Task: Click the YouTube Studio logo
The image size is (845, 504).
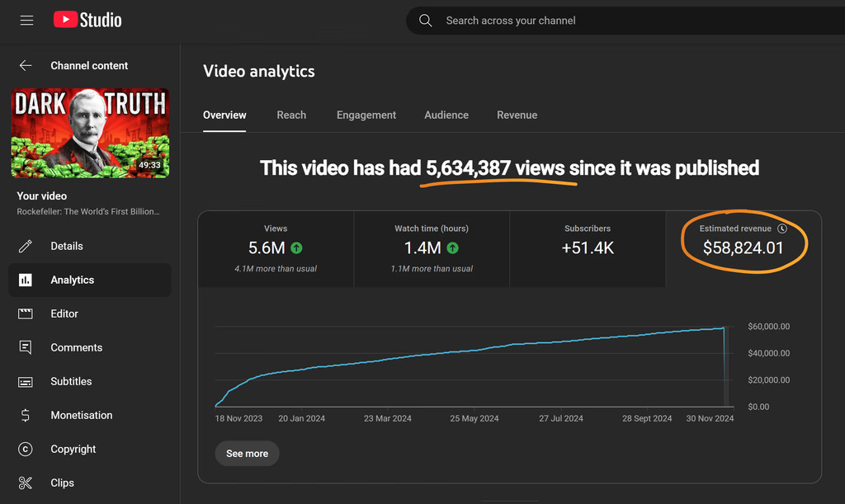Action: tap(87, 20)
